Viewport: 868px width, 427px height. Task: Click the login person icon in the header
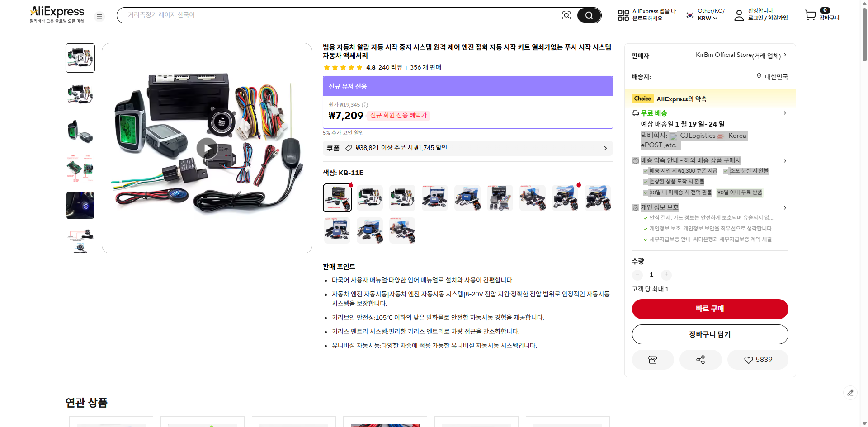tap(739, 15)
